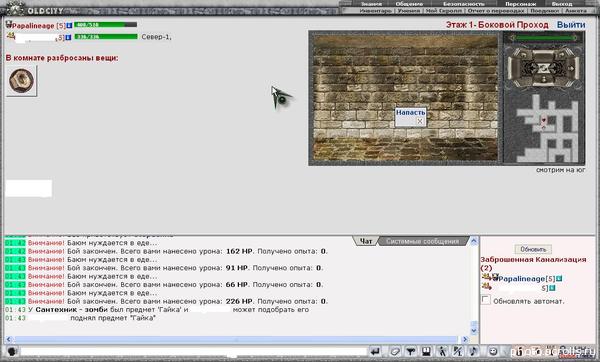The height and width of the screenshot is (362, 600).
Task: Click Papalineage's green HP bar
Action: 106,24
